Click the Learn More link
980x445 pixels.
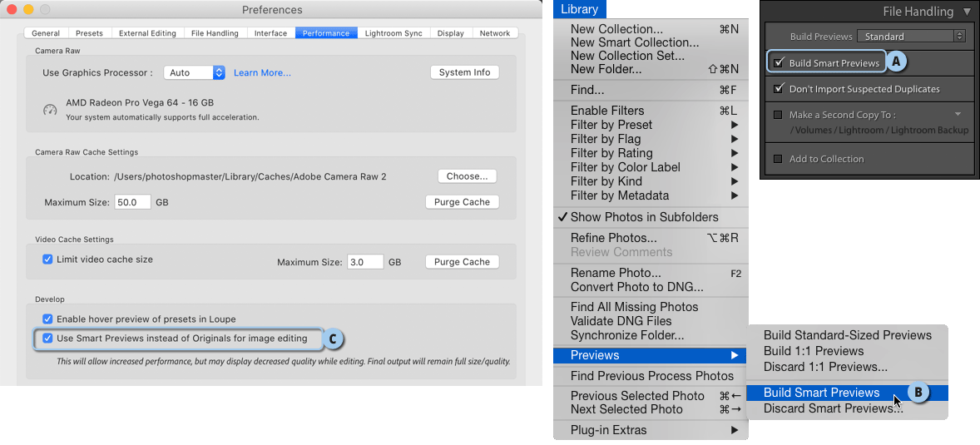[x=263, y=72]
